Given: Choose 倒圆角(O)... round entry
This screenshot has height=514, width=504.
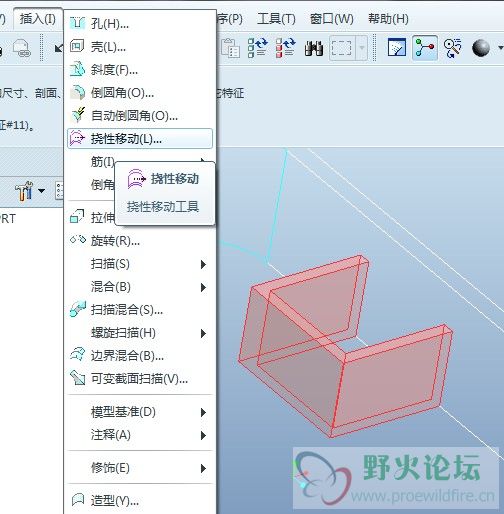Looking at the screenshot, I should pos(140,93).
